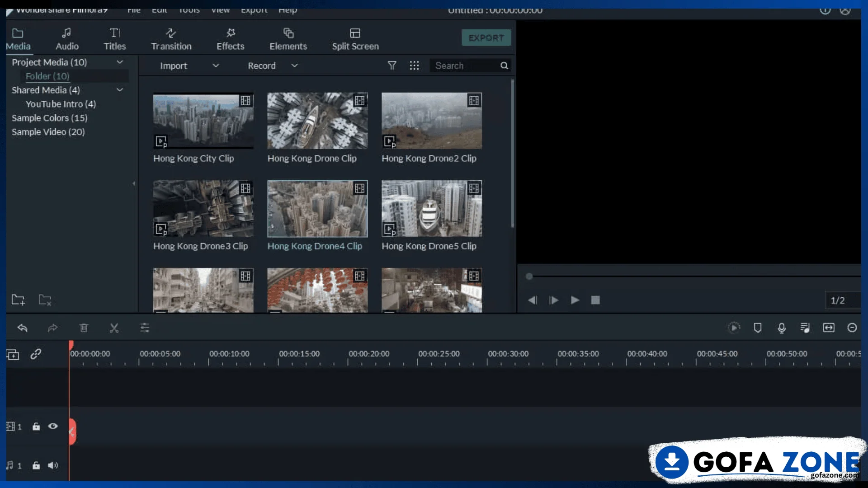Screen dimensions: 868x488
Task: Open the 1/2 preview quality dropdown
Action: tap(843, 300)
